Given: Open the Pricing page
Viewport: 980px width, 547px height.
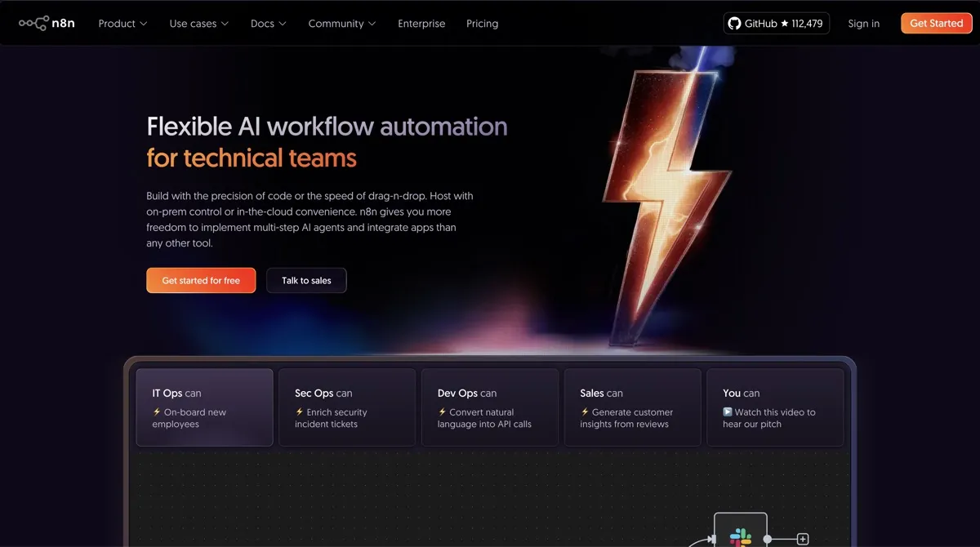Looking at the screenshot, I should 482,23.
